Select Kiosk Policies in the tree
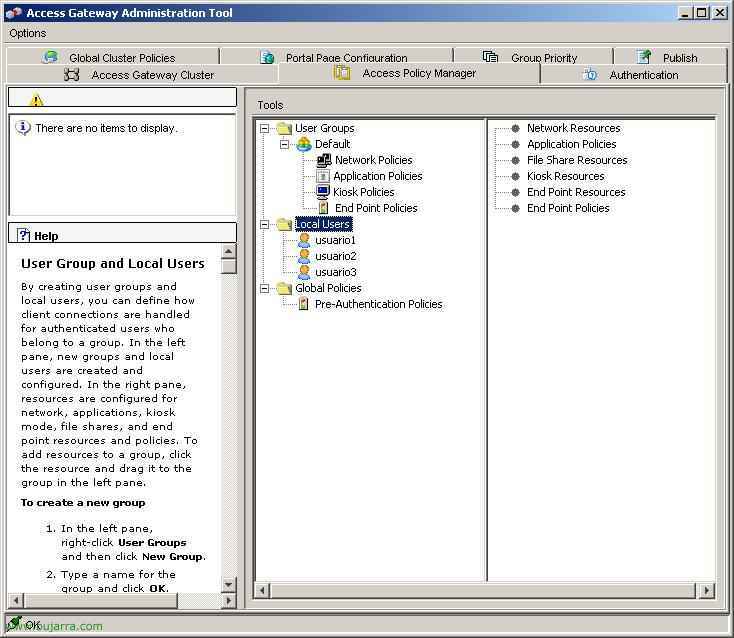Screen dimensions: 734x638 click(364, 192)
